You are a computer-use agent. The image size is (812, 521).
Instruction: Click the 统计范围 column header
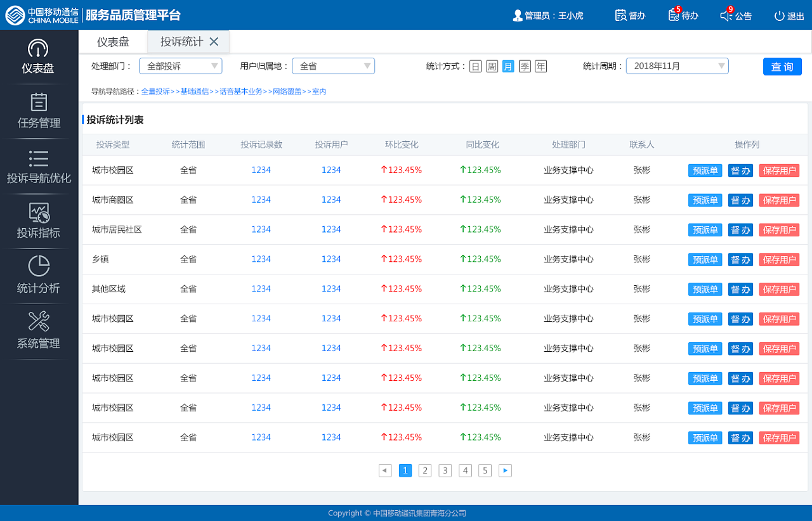click(188, 145)
